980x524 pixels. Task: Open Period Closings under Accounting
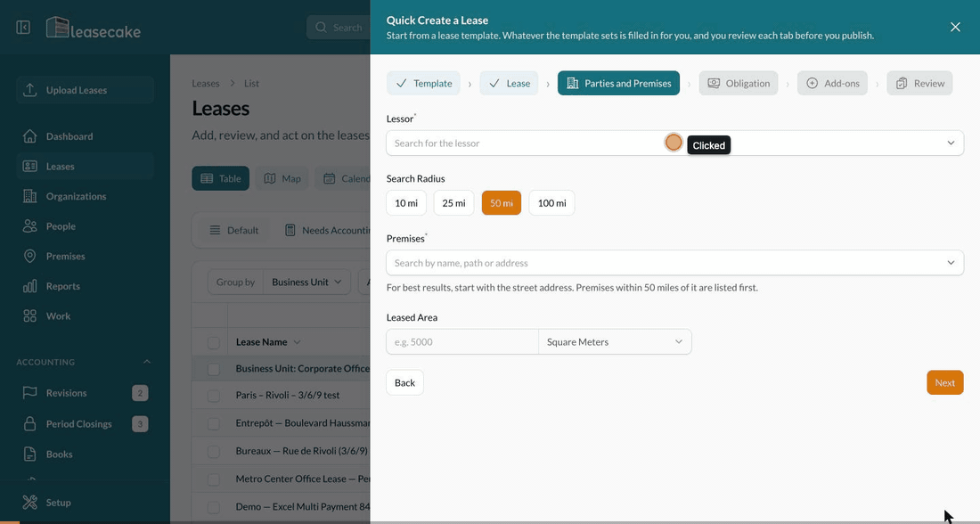click(x=85, y=424)
